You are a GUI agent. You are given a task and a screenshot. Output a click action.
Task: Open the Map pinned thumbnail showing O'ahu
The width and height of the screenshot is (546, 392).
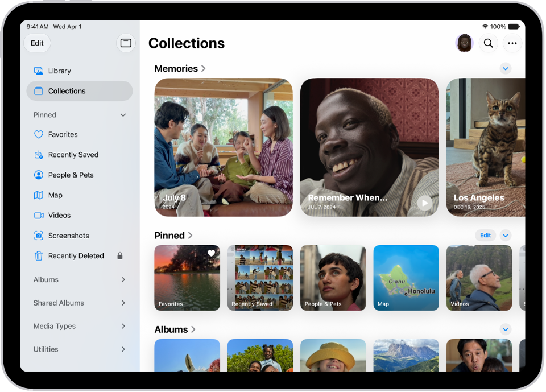406,278
